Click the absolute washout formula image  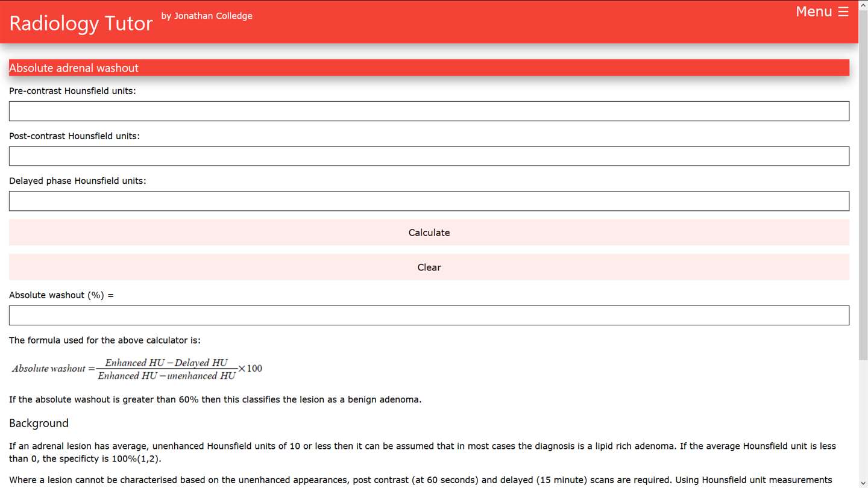point(137,369)
